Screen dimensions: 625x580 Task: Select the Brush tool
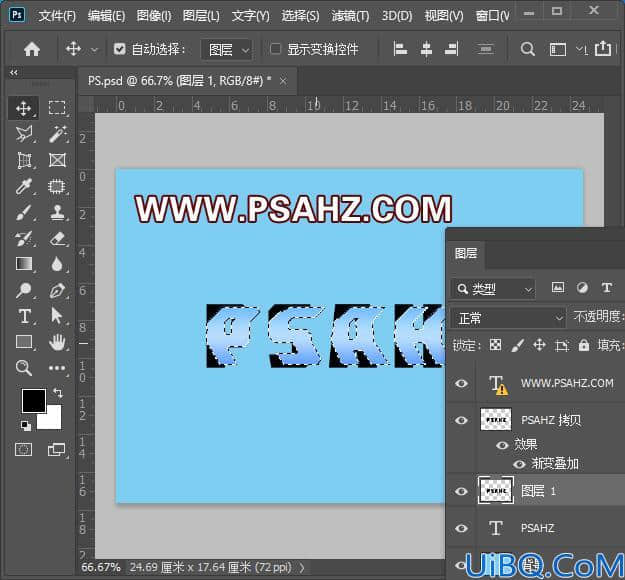pos(24,212)
